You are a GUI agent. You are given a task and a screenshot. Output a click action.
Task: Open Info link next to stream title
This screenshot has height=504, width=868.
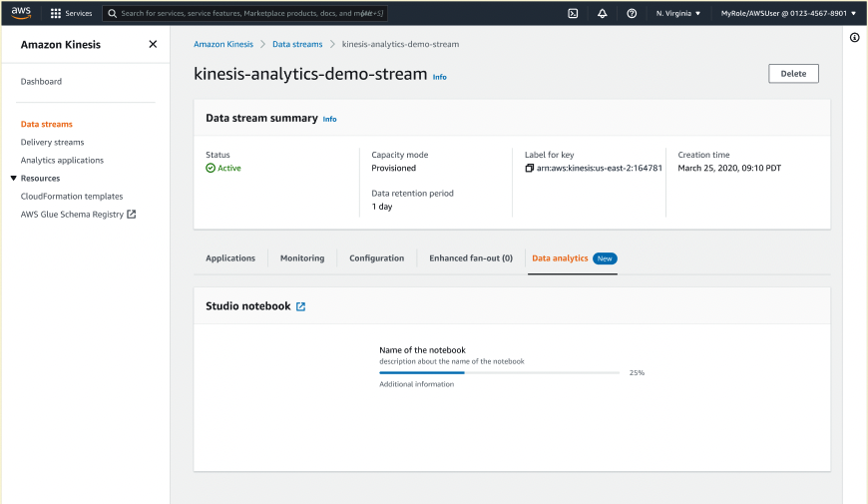(x=440, y=77)
